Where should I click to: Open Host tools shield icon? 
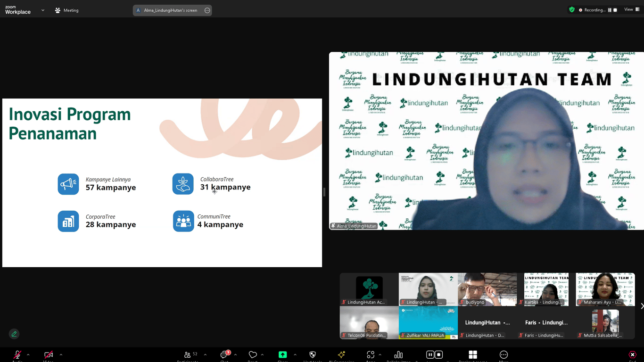[x=313, y=354]
